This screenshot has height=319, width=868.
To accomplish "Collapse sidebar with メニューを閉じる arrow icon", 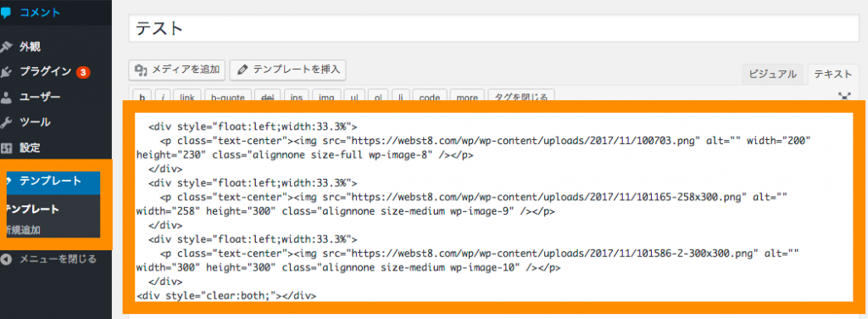I will 6,259.
